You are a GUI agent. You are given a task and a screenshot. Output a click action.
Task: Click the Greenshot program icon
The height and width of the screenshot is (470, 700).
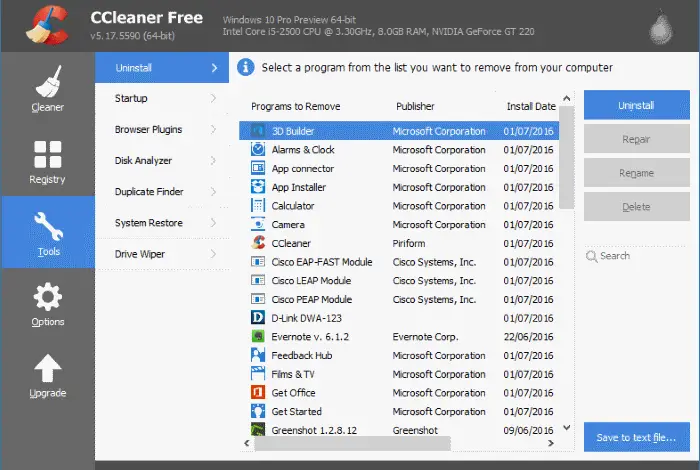(258, 429)
